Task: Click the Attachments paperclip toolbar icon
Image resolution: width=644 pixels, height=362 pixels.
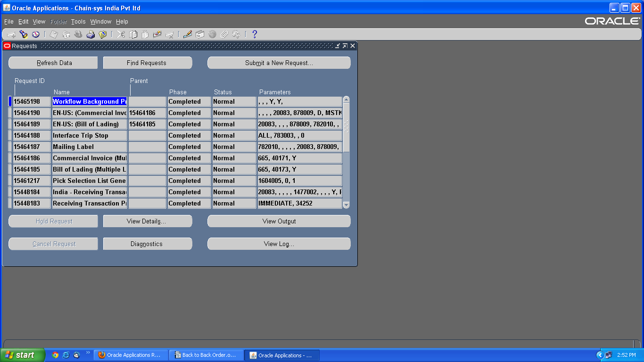Action: coord(224,34)
